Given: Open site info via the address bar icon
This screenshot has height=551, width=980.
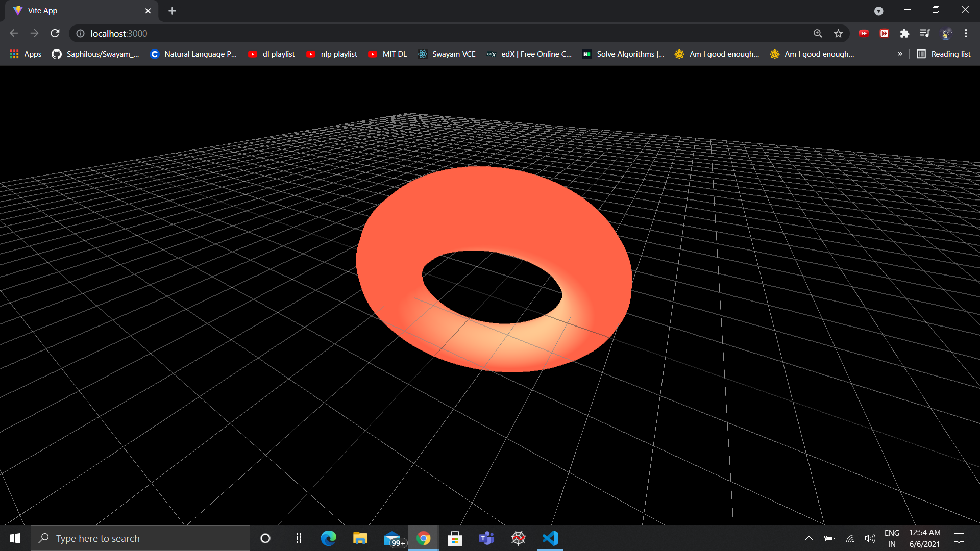Looking at the screenshot, I should tap(80, 33).
